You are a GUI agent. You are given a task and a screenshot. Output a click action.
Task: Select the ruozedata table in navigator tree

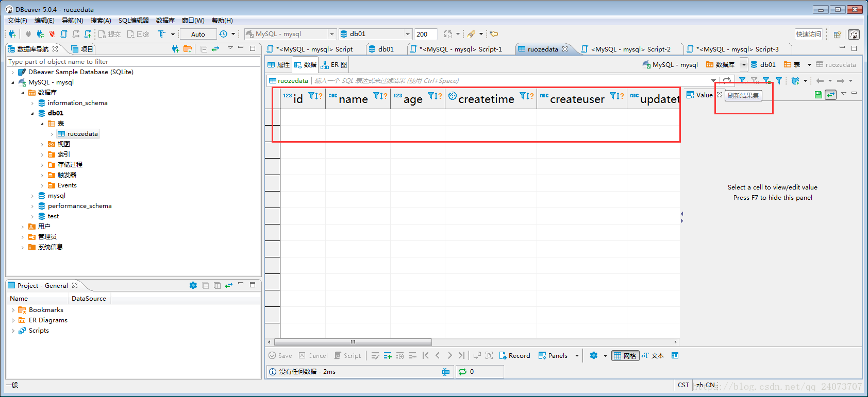tap(78, 134)
